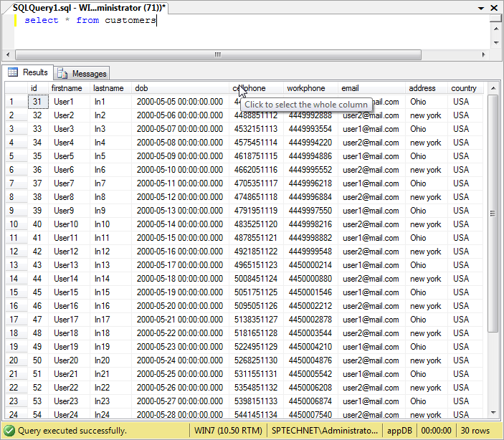
Task: Click firstname cell User23
Action: click(x=69, y=401)
